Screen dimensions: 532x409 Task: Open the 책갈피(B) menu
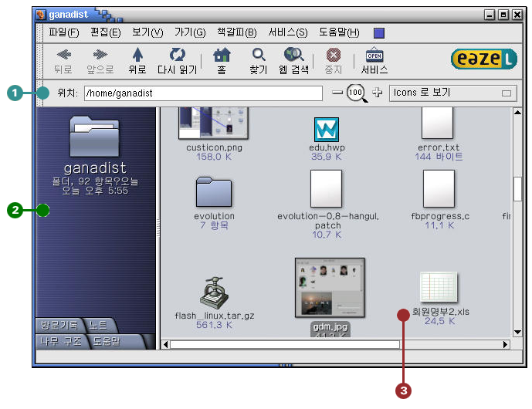(x=237, y=32)
